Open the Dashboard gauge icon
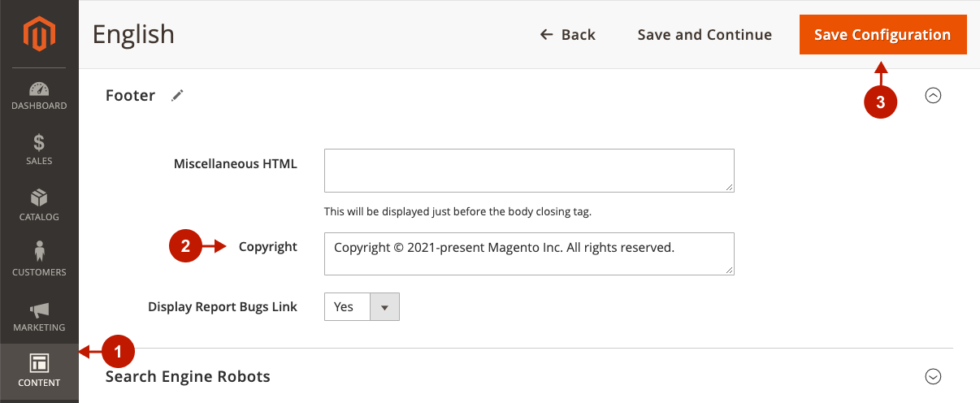The height and width of the screenshot is (403, 980). point(39,89)
